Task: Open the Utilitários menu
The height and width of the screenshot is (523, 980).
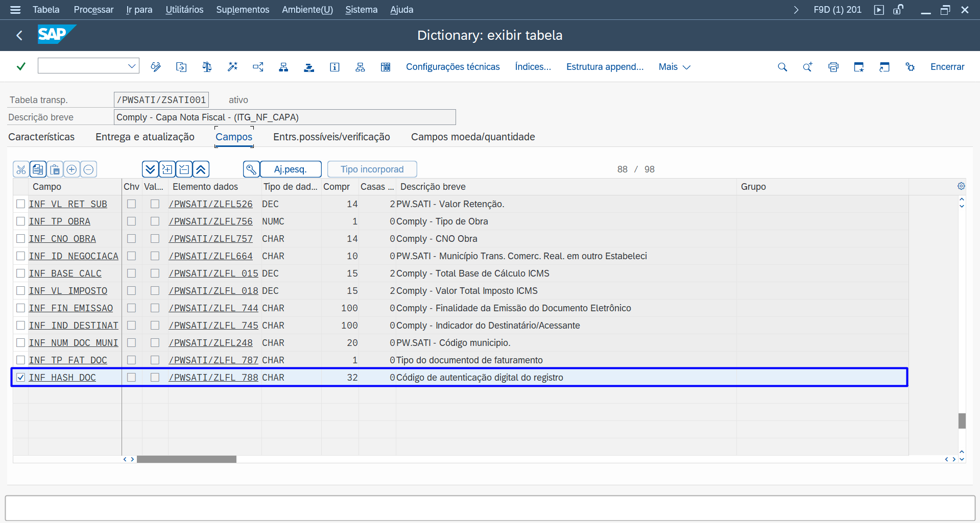Action: tap(184, 10)
